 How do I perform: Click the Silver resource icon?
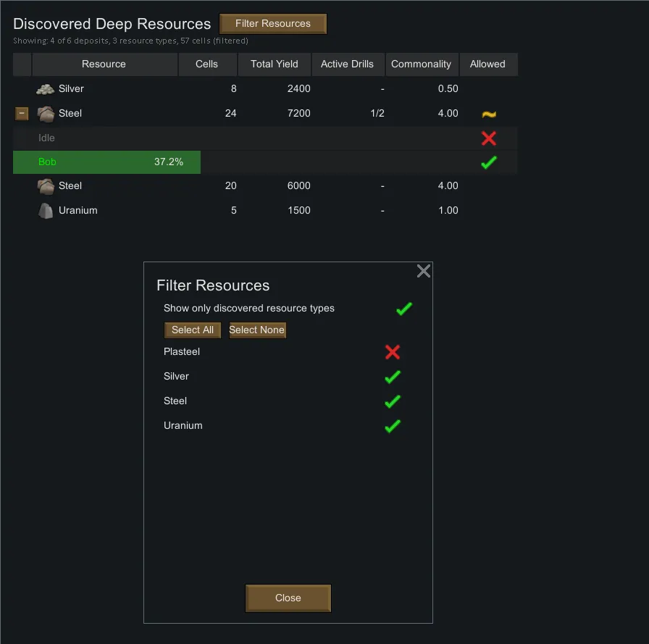46,89
